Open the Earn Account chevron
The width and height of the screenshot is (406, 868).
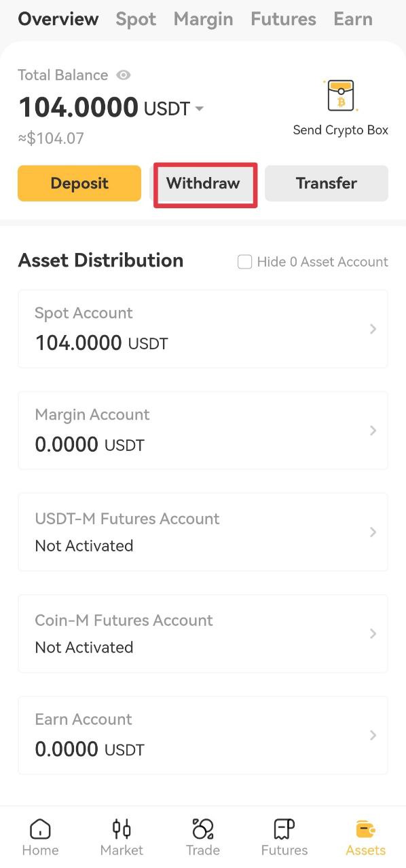coord(373,735)
